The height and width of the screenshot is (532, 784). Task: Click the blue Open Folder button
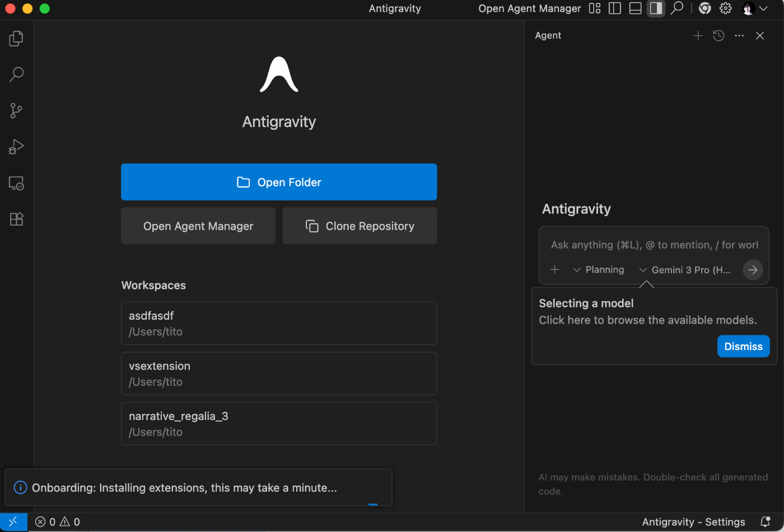coord(279,182)
